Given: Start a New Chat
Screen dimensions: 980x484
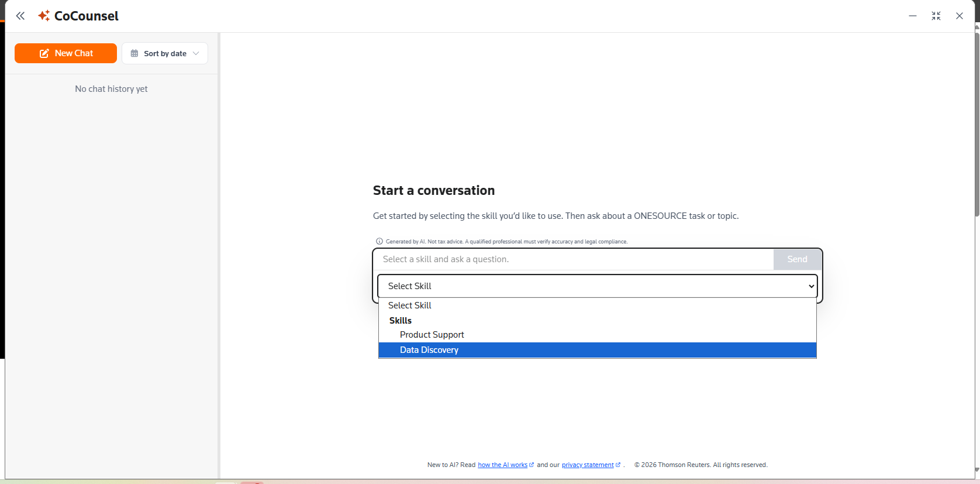Looking at the screenshot, I should (x=65, y=53).
